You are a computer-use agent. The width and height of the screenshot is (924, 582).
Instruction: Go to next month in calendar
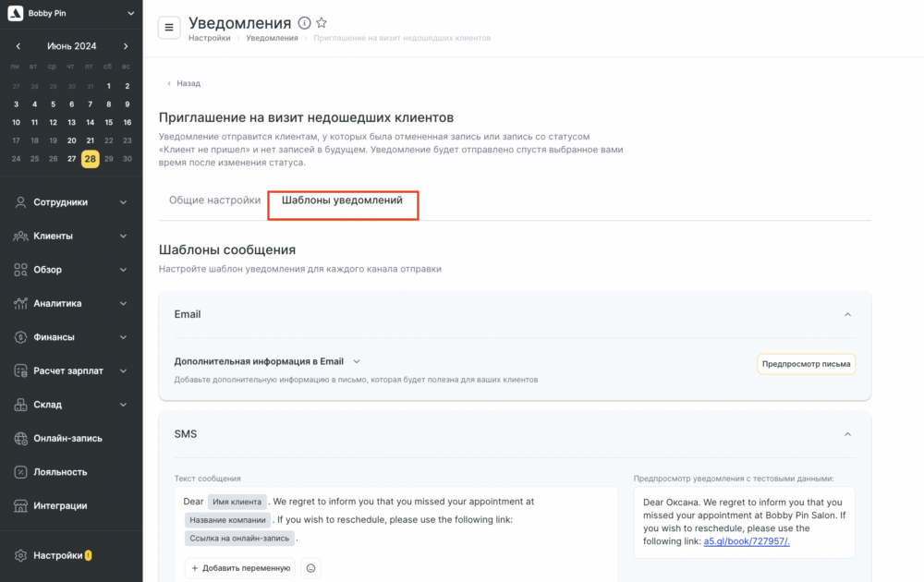click(126, 46)
